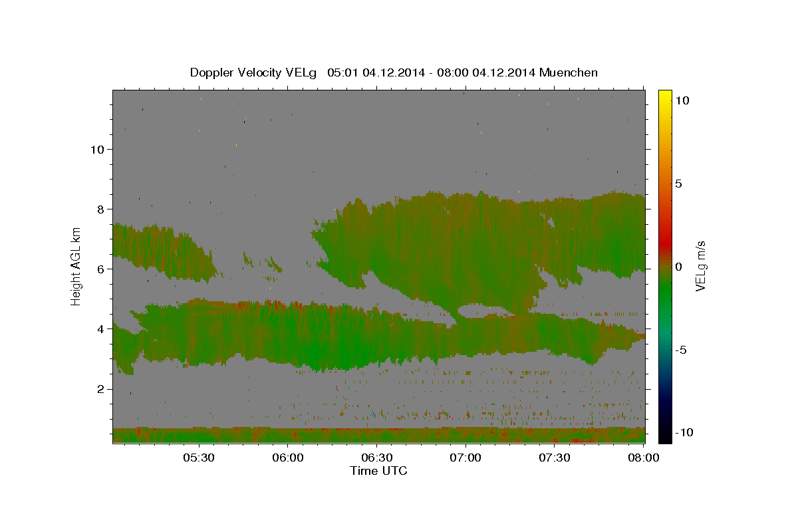Viewport: 798px width, 532px height.
Task: Click the 05:30 time tick label
Action: click(x=199, y=458)
